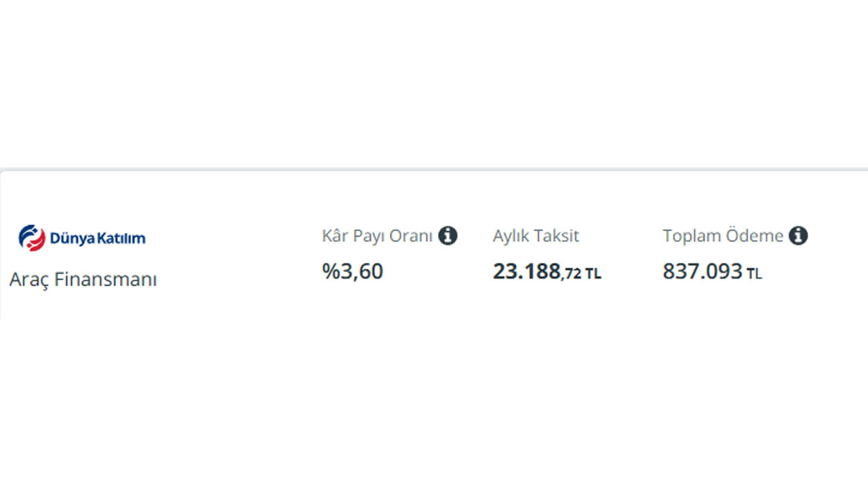
Task: Click the Dünya Katılım red-blue emblem
Action: [32, 238]
